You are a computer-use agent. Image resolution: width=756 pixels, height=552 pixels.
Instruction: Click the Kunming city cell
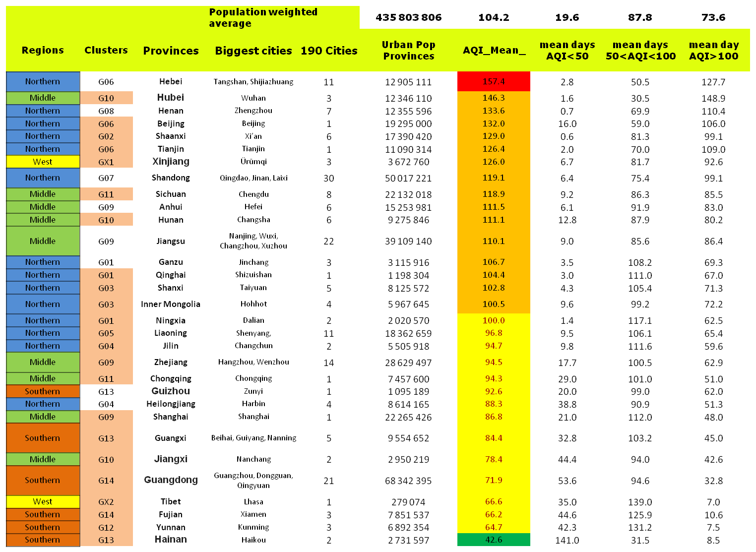[253, 527]
